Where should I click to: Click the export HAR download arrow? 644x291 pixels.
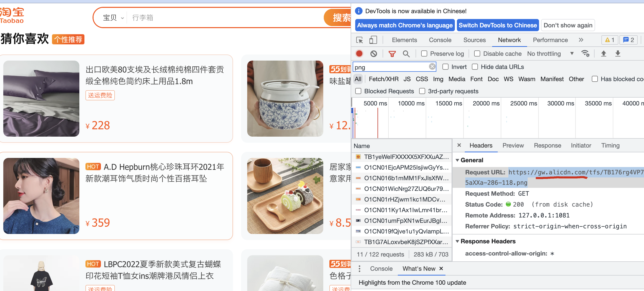618,54
